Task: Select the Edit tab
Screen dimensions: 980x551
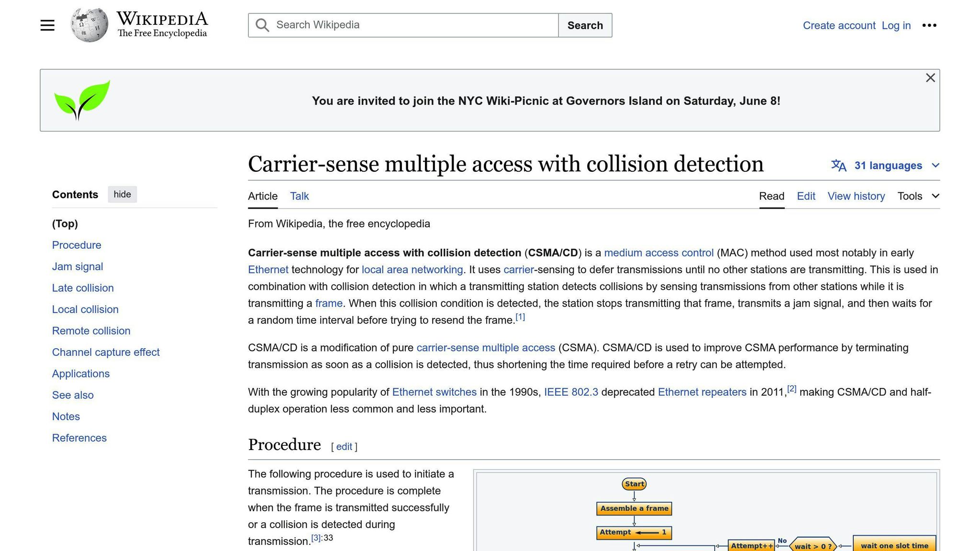Action: (x=806, y=196)
